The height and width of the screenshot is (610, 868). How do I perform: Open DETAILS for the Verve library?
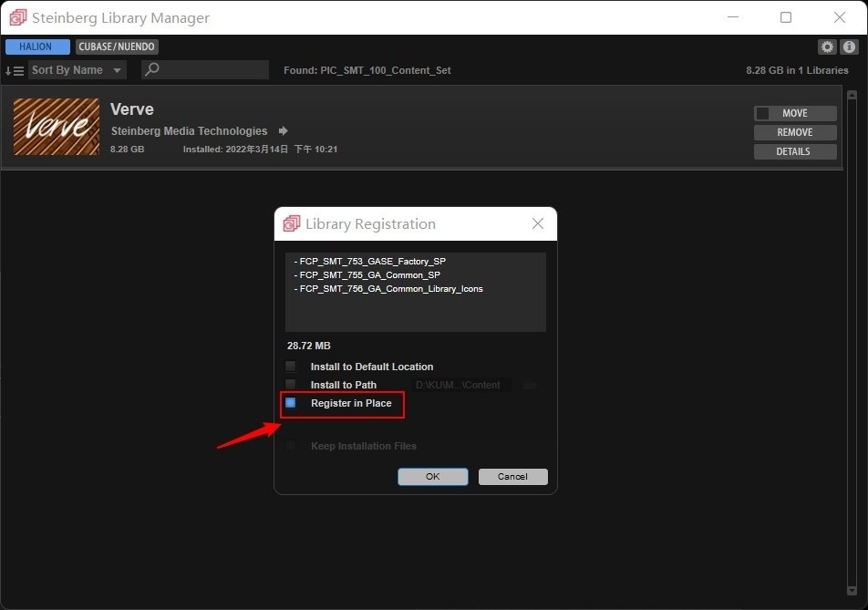(x=795, y=151)
